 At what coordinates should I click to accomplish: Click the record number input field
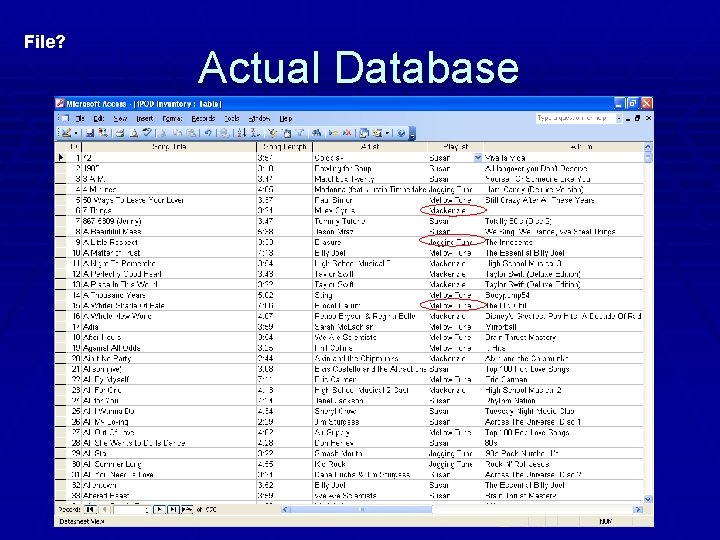click(x=131, y=510)
